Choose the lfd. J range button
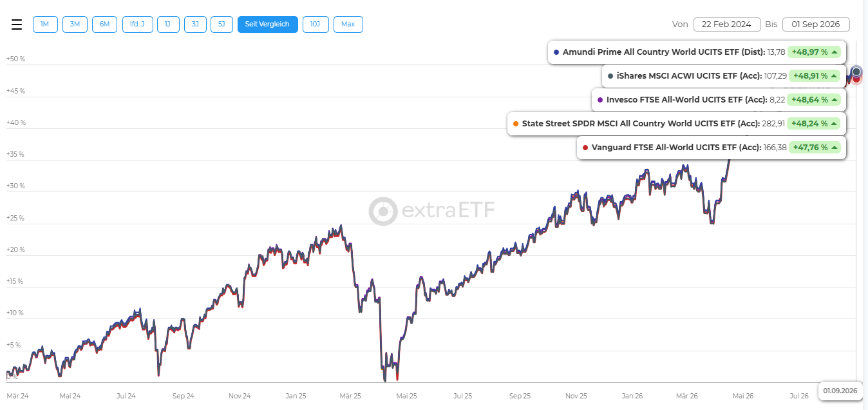868x410 pixels. [138, 24]
